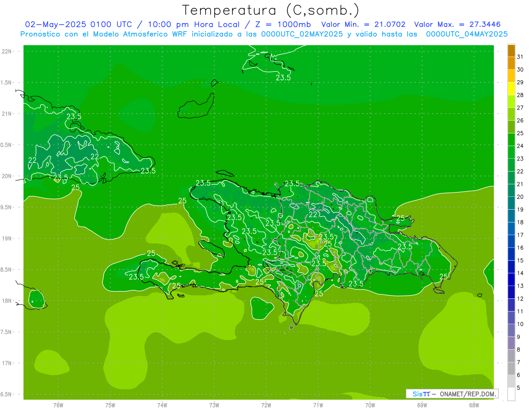Click the colorbar value label "14"
Viewport: 532px width, 411px height.
coord(520,273)
